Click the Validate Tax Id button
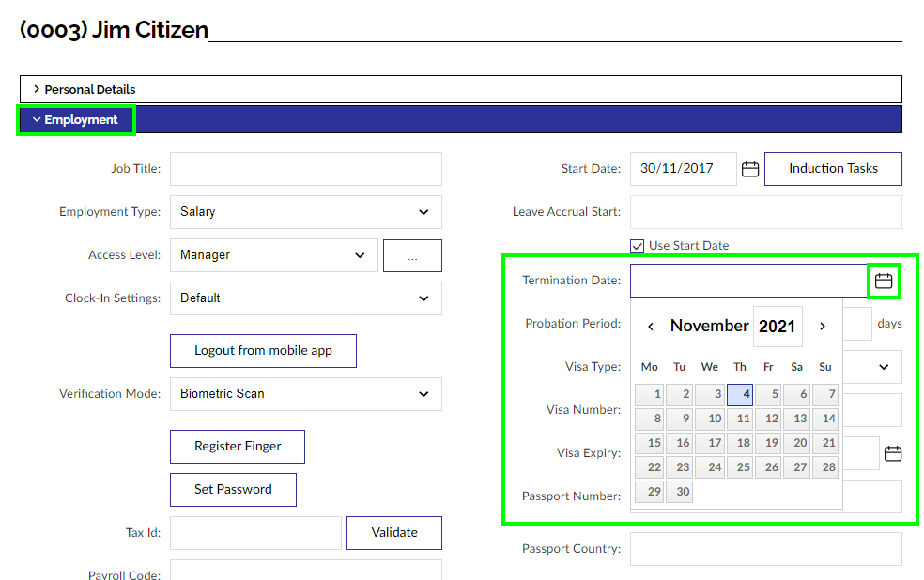The height and width of the screenshot is (580, 924). coord(393,533)
